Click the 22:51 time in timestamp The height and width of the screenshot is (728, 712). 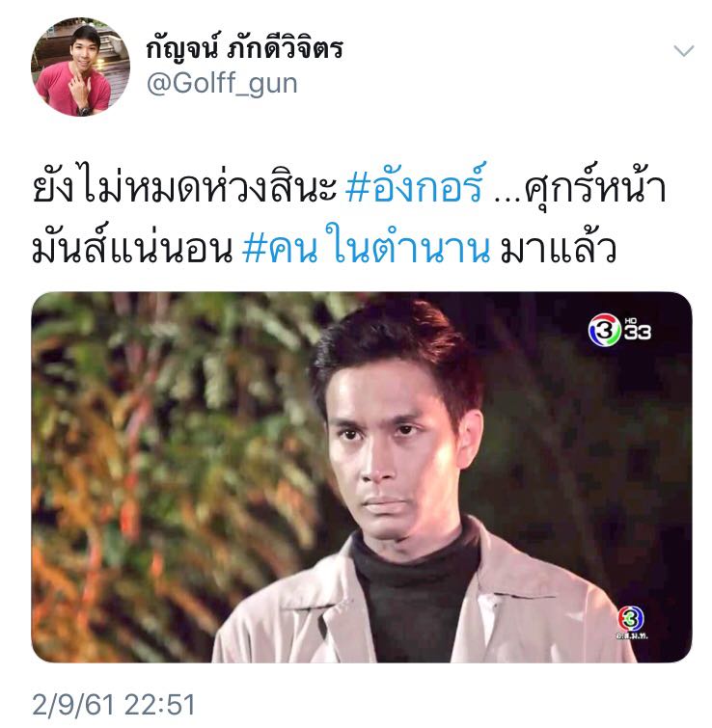tap(160, 704)
